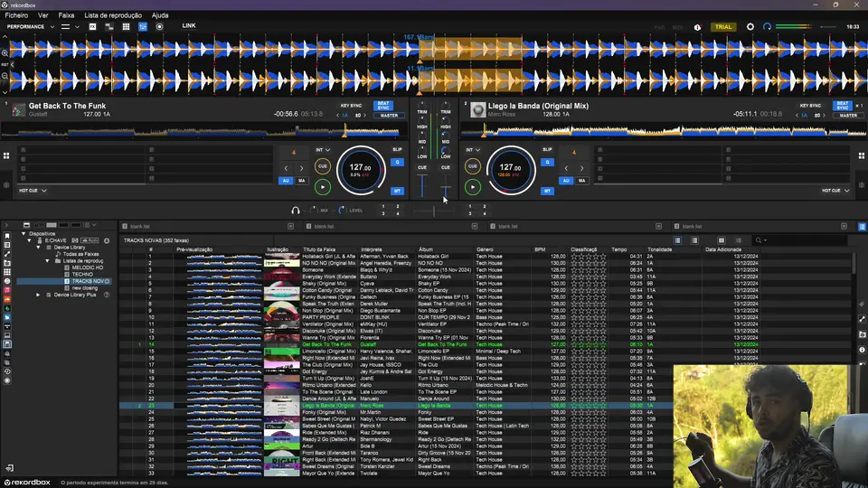Click the TRIAL badge button
This screenshot has height=488, width=868.
point(723,26)
